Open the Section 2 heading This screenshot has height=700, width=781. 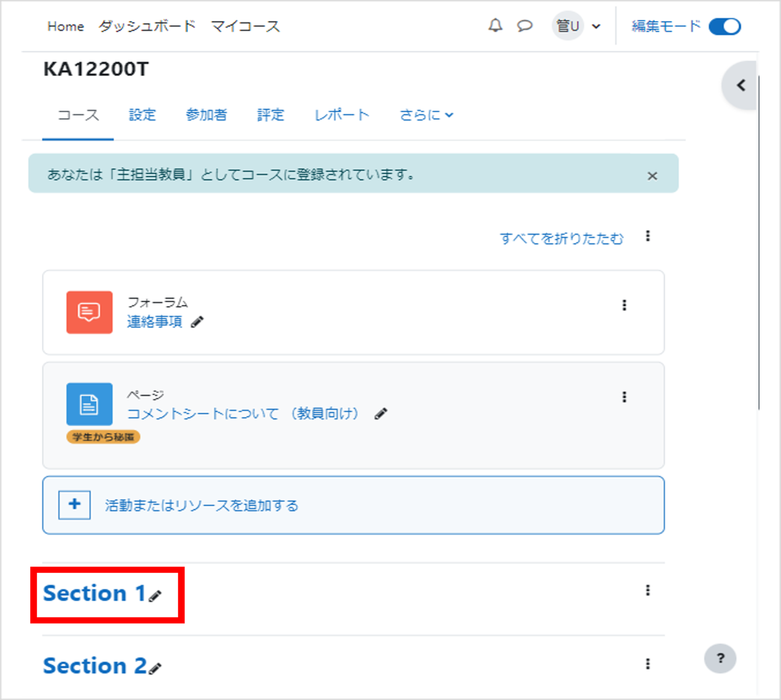[95, 666]
